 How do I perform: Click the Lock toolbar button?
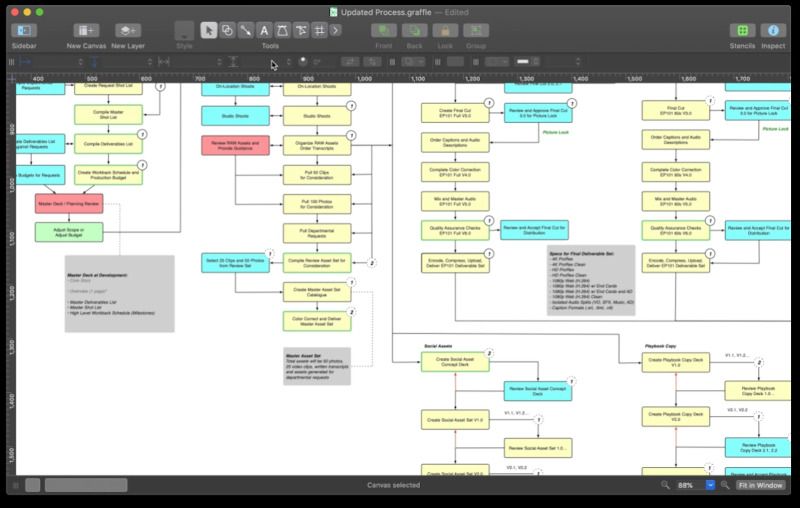pyautogui.click(x=445, y=31)
